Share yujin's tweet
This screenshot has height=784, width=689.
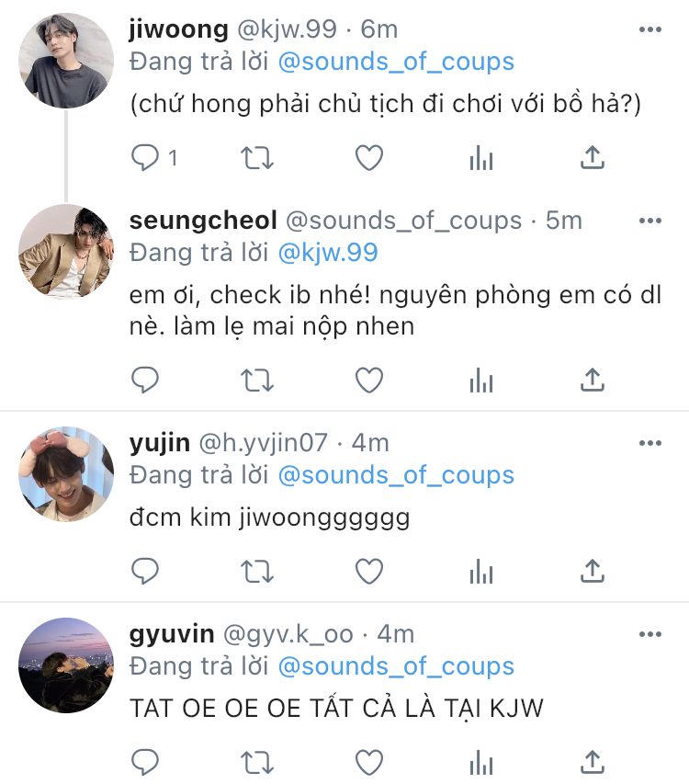593,571
